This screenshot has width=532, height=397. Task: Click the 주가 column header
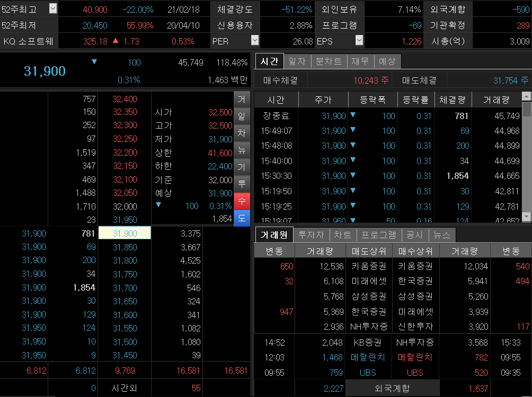323,100
